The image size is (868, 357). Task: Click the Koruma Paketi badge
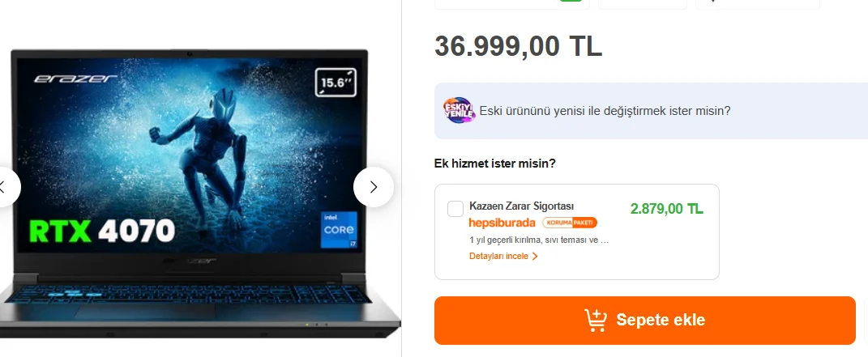point(570,223)
